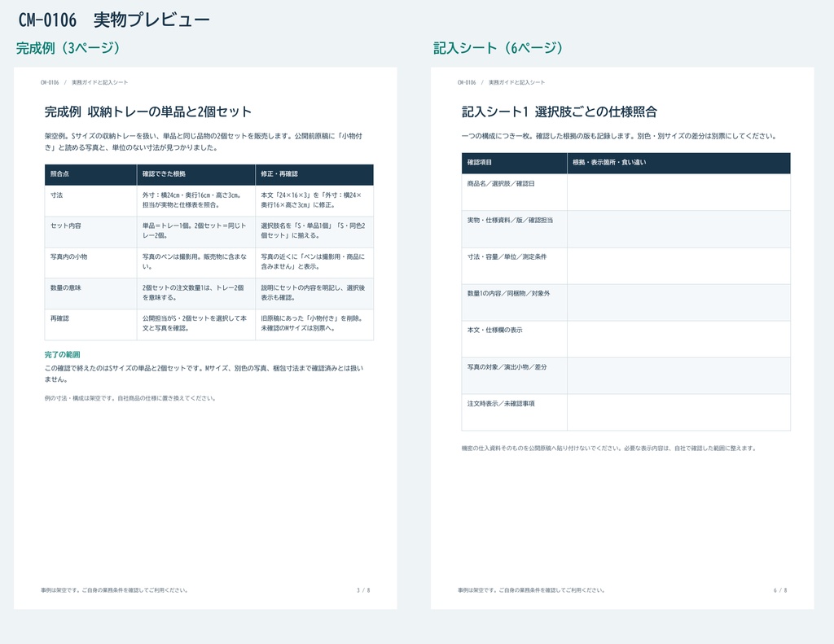Select the "記入シート（6ページ）" section heading
This screenshot has height=644, width=834.
[x=499, y=48]
